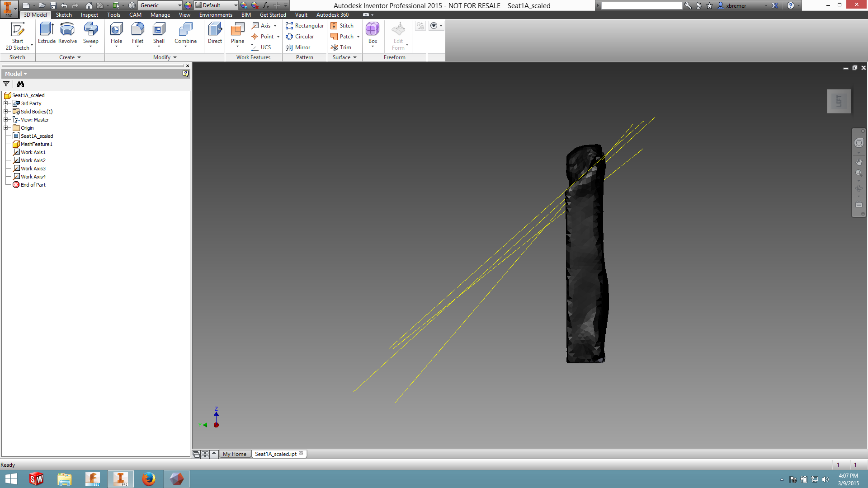Select the Shell tool

(x=159, y=34)
